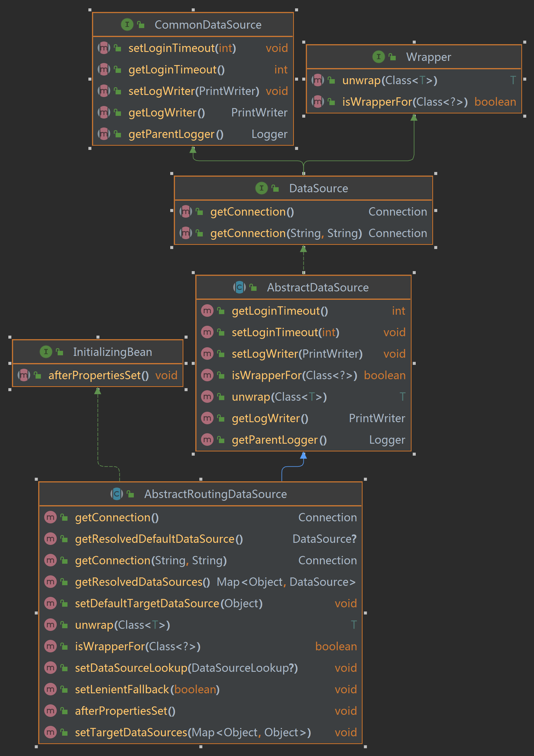Click the method icon next to setTargetDataSources in AbstractRoutingDataSource

pyautogui.click(x=50, y=732)
